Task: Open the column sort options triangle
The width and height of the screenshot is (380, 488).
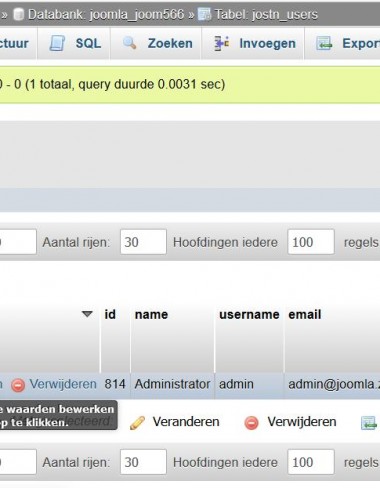Action: [87, 314]
